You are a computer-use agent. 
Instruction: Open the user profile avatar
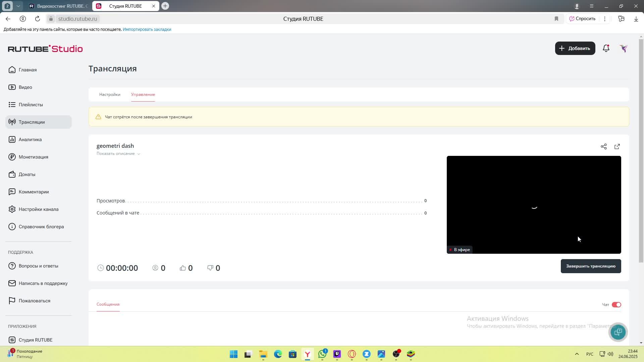click(x=624, y=48)
